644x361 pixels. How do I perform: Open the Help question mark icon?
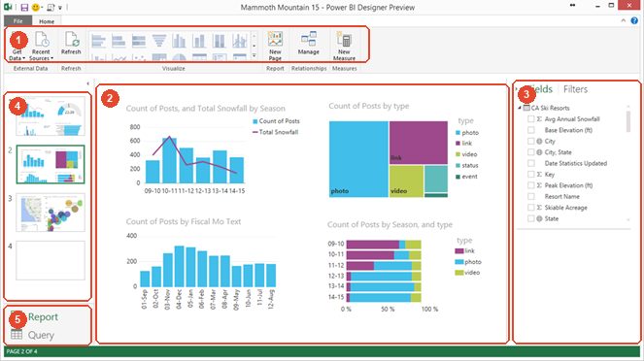pos(634,20)
